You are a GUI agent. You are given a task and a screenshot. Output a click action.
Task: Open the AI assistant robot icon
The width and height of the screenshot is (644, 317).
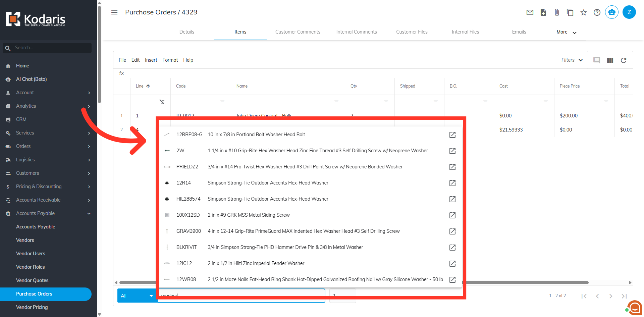pyautogui.click(x=612, y=12)
